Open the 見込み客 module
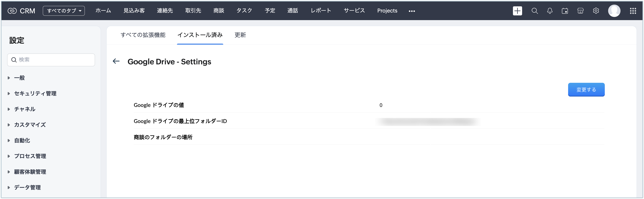644x199 pixels. 134,11
